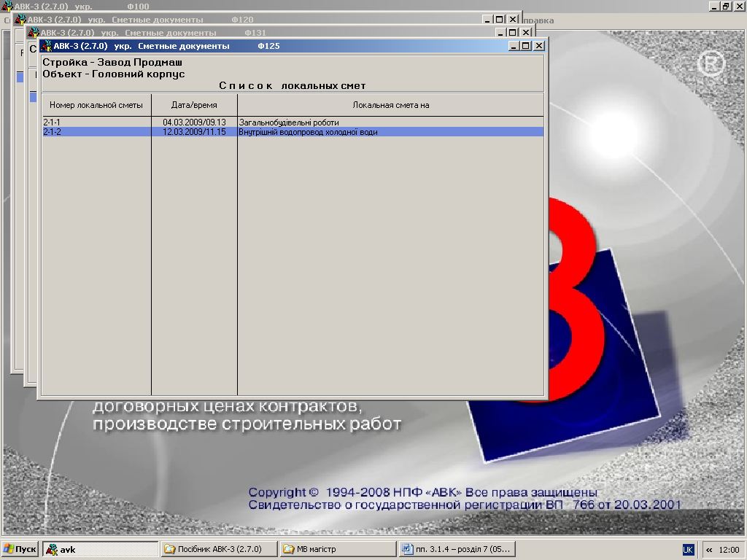This screenshot has width=747, height=560.
Task: Open 'Посібник АВК-3 (2.7.0)' taskbar folder
Action: 219,549
